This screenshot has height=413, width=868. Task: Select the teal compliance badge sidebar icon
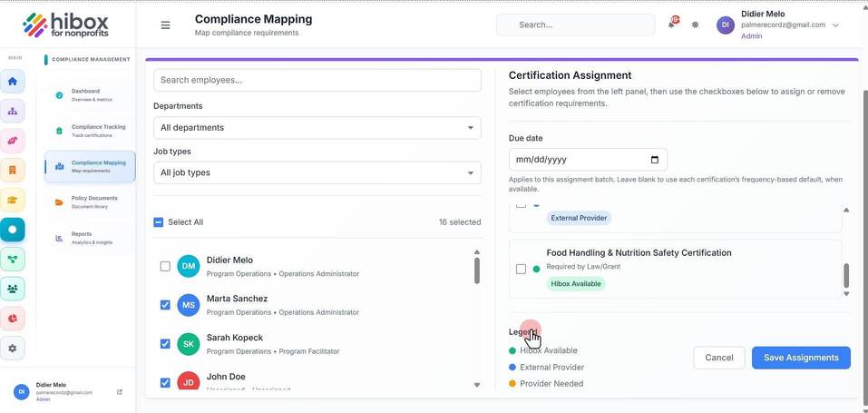[12, 230]
